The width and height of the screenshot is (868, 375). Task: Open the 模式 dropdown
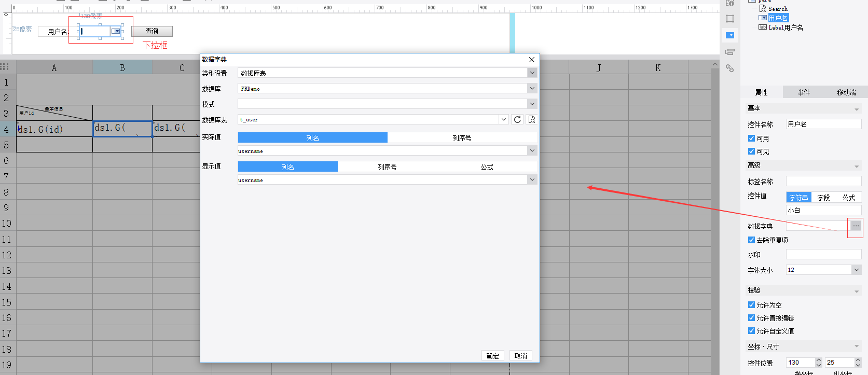[532, 104]
